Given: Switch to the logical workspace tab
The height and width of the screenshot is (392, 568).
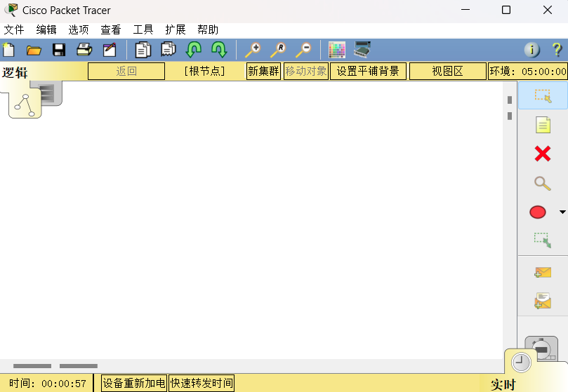Looking at the screenshot, I should point(25,104).
